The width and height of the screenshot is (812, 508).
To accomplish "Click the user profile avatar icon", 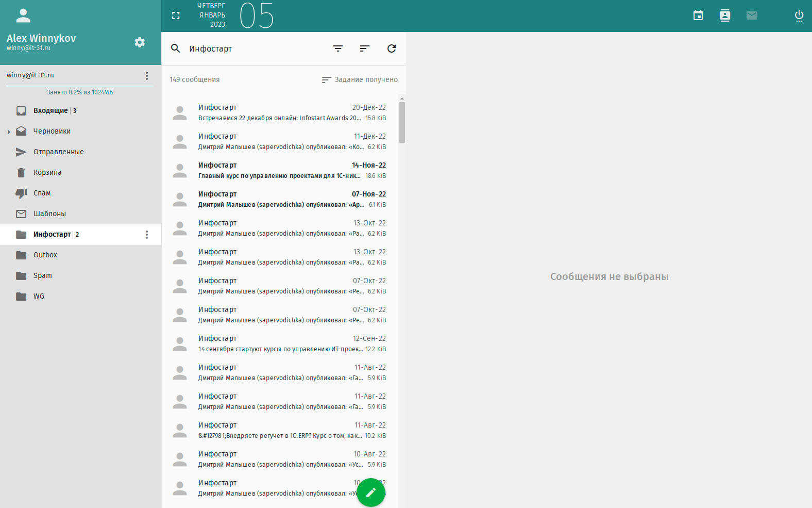I will 23,15.
